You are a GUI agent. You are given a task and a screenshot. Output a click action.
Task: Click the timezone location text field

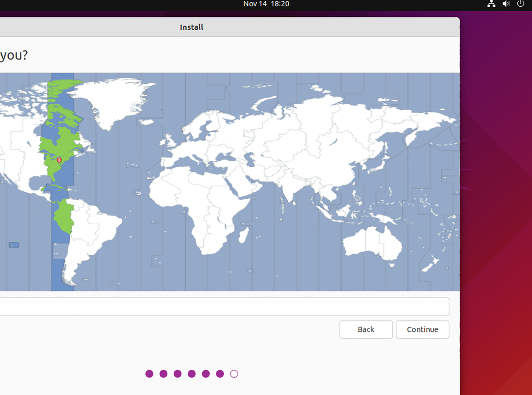coord(224,306)
